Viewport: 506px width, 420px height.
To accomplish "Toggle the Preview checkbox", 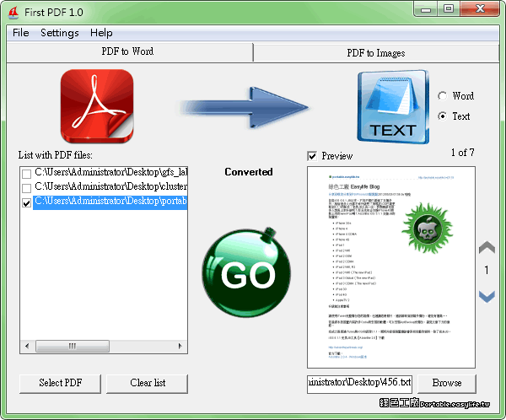I will 312,156.
